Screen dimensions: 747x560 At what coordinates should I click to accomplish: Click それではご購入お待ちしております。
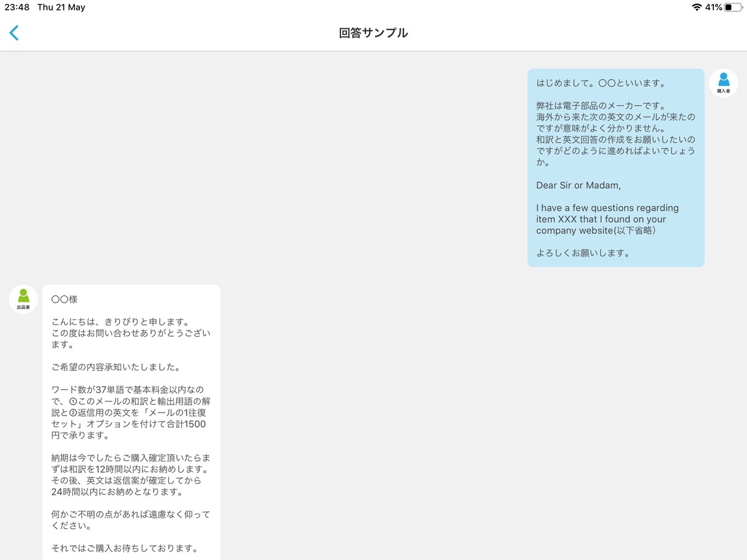click(x=125, y=548)
